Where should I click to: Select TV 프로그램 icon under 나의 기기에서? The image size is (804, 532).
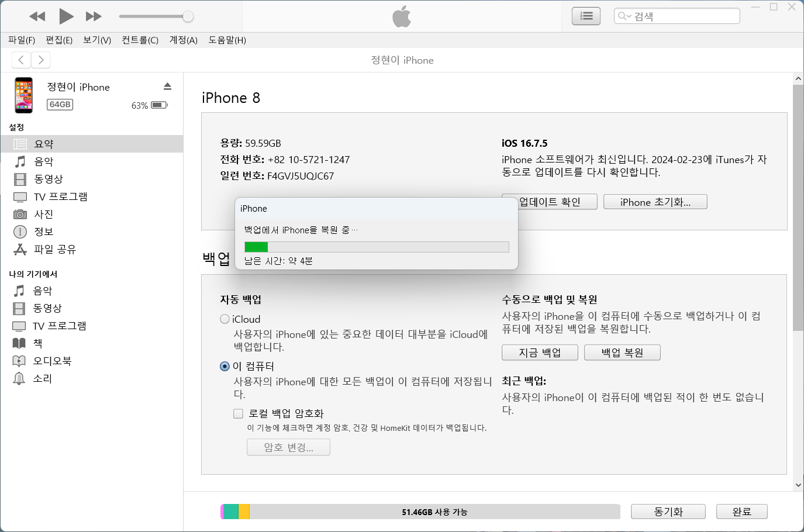click(x=19, y=326)
